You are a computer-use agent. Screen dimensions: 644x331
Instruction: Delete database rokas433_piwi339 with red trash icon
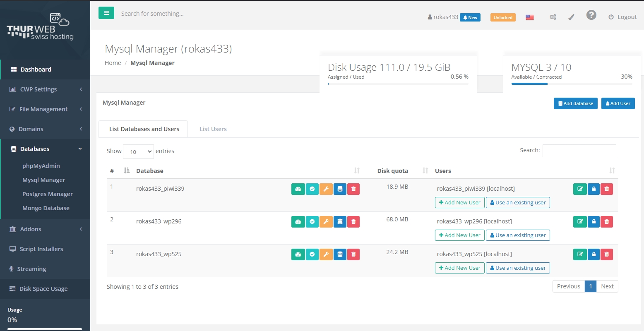[353, 189]
